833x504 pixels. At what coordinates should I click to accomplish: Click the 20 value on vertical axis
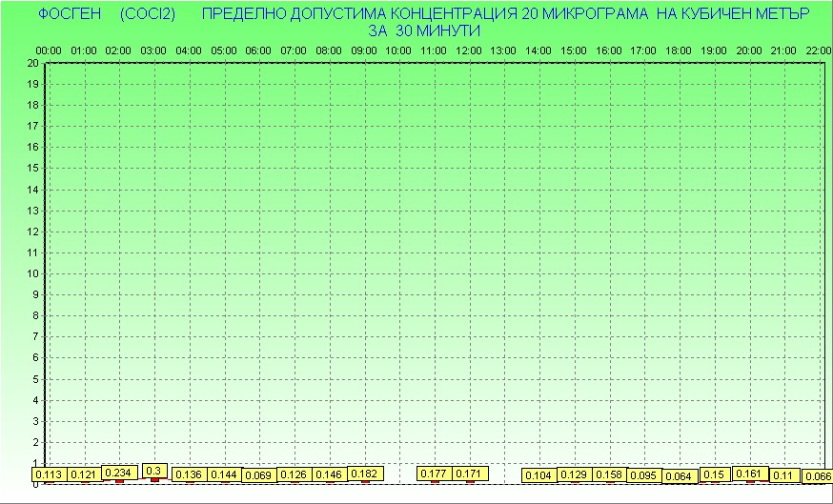tap(32, 63)
